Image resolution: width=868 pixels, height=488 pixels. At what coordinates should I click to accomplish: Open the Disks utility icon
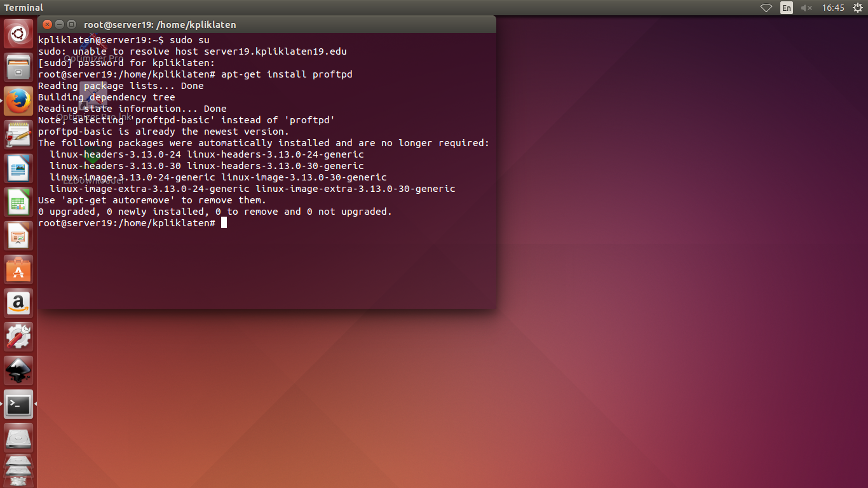click(18, 438)
